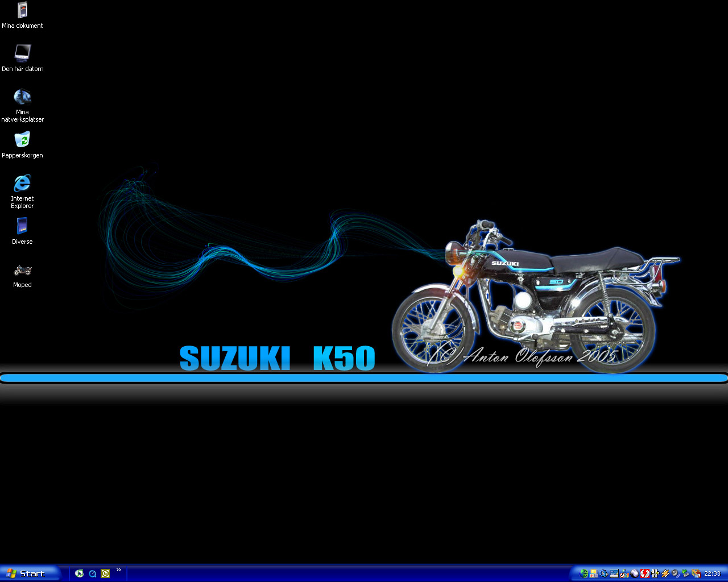Select the Papperskorgen recycle bin icon

[x=22, y=145]
